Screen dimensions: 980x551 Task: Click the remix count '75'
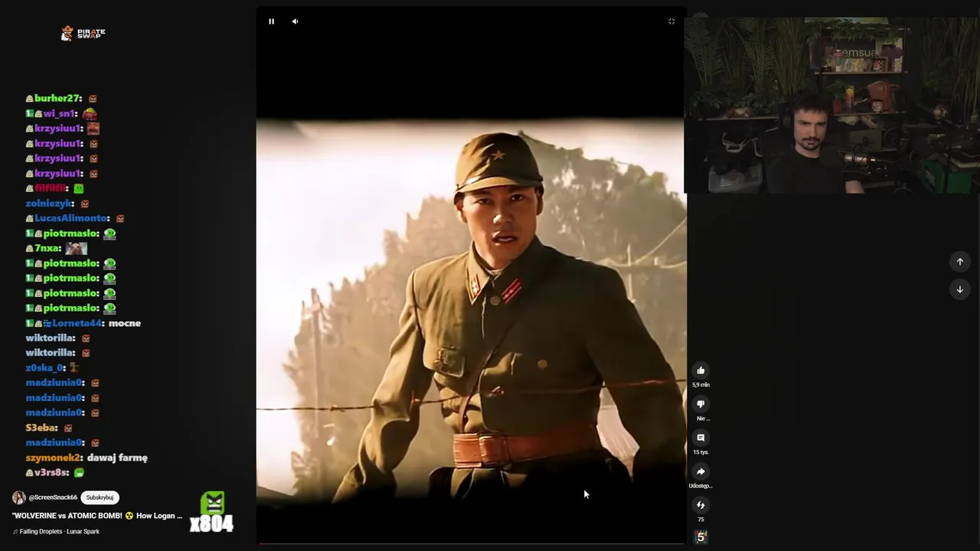pyautogui.click(x=701, y=520)
